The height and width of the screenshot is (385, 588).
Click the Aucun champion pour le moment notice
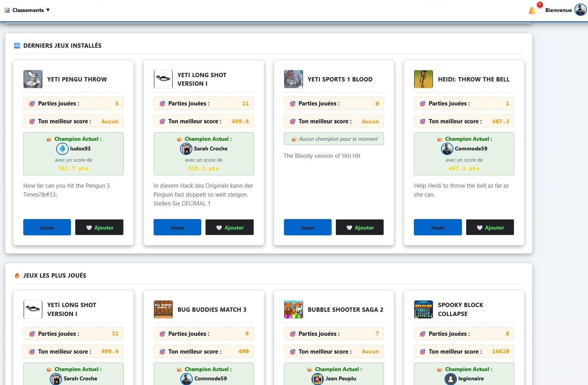coord(334,139)
